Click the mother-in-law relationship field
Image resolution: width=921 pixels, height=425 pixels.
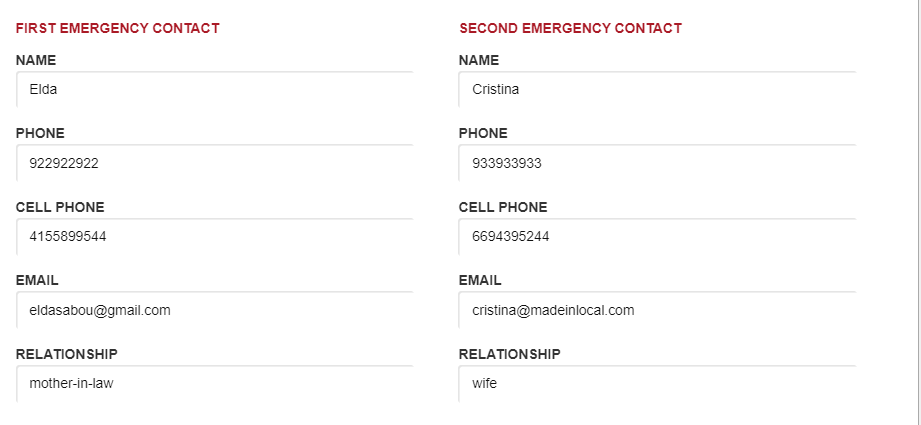[x=214, y=384]
